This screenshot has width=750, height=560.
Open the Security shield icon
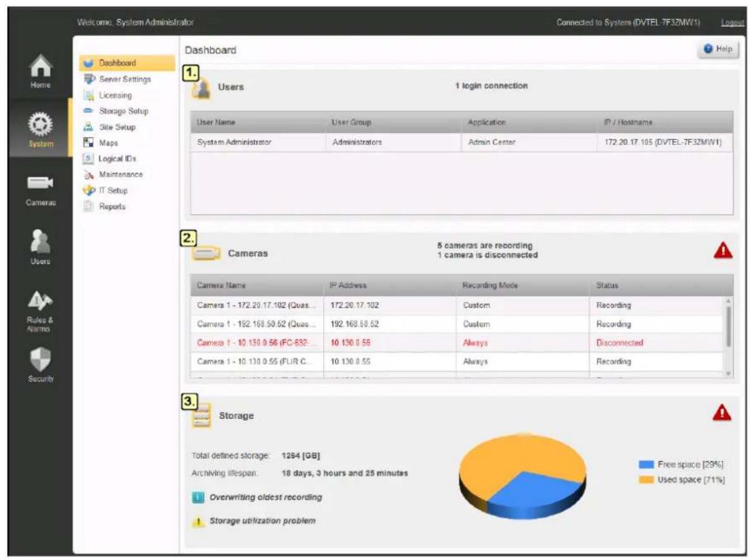(x=41, y=359)
